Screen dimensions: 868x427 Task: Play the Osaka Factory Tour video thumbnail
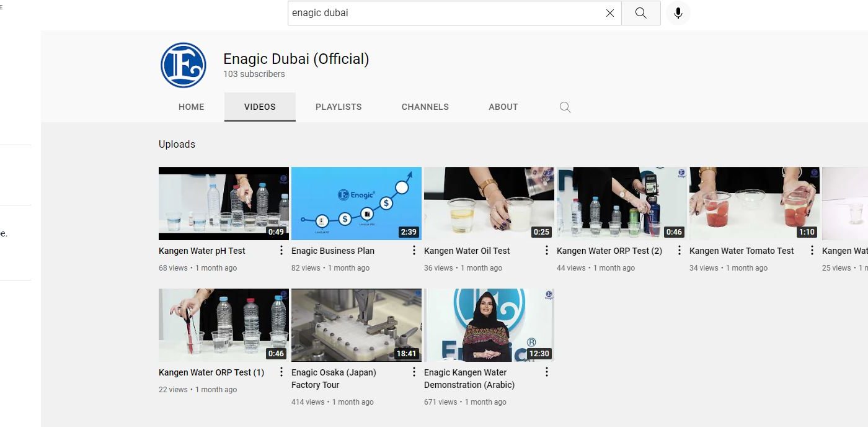(x=356, y=325)
